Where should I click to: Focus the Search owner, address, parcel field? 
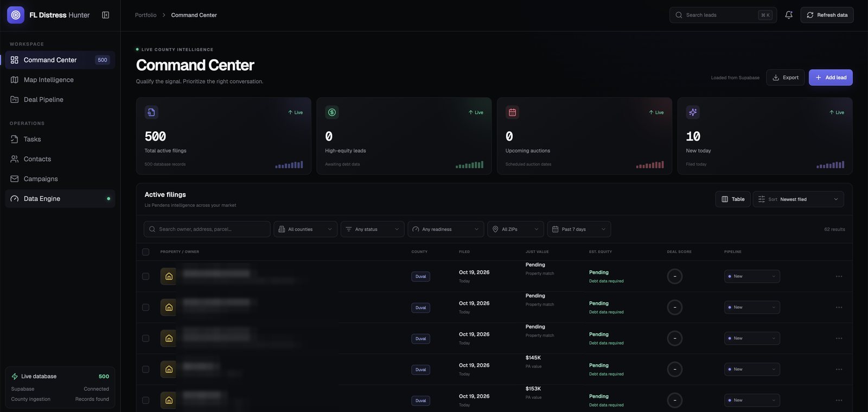coord(207,229)
